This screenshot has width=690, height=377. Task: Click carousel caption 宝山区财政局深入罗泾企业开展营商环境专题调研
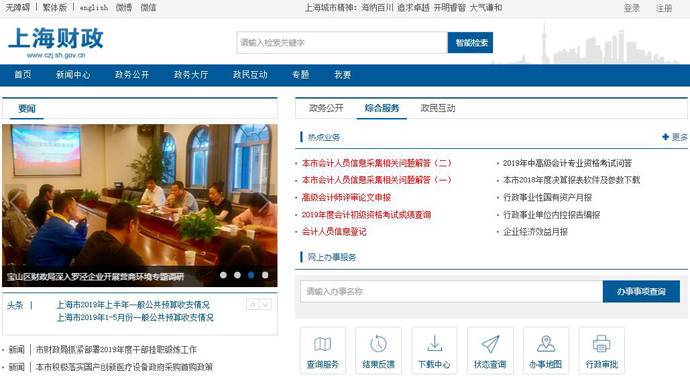95,277
